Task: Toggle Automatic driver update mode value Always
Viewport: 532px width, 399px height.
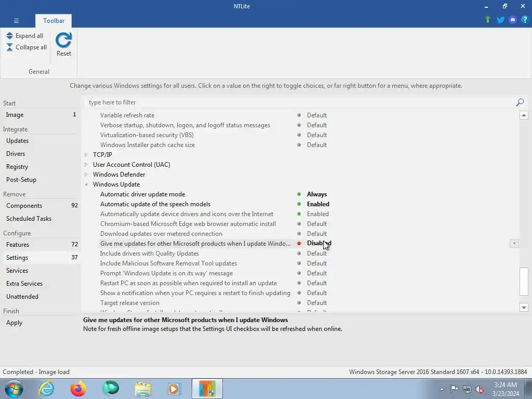Action: [317, 194]
